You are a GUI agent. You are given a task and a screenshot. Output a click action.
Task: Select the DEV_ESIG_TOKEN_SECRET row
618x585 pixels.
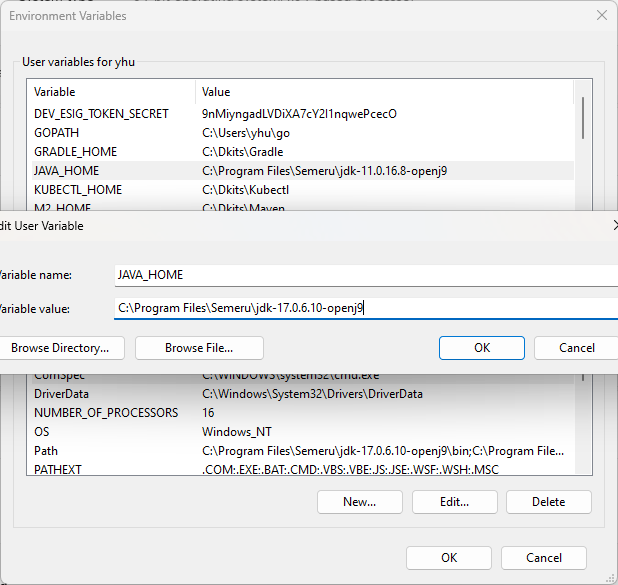[303, 114]
